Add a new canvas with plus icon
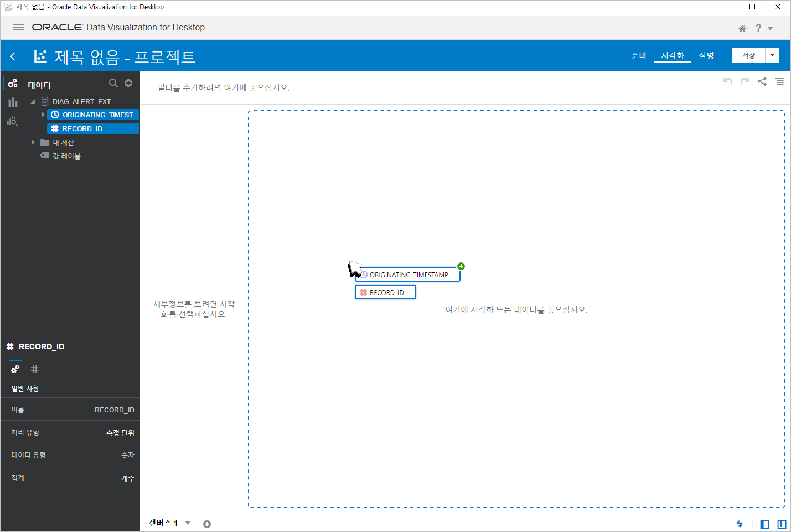Viewport: 791px width, 532px height. tap(207, 524)
